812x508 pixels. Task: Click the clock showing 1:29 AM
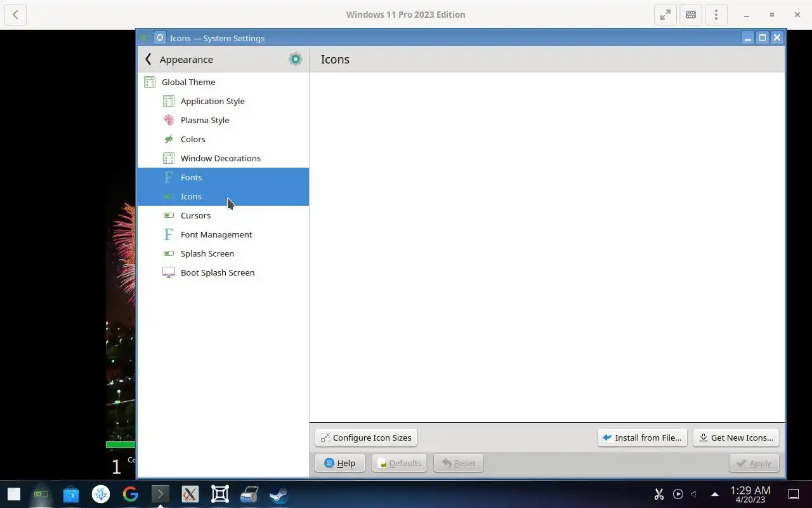coord(750,494)
